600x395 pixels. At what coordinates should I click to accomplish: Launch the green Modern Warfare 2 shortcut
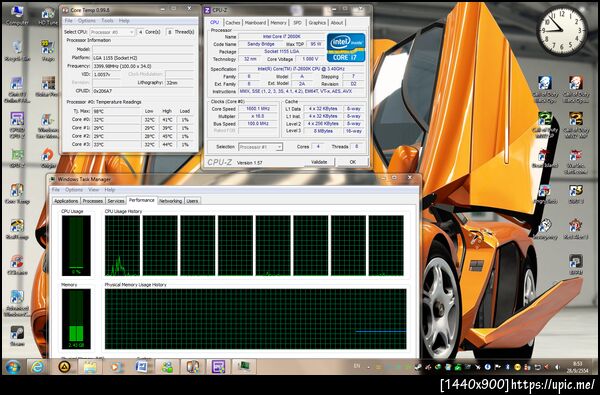click(545, 124)
